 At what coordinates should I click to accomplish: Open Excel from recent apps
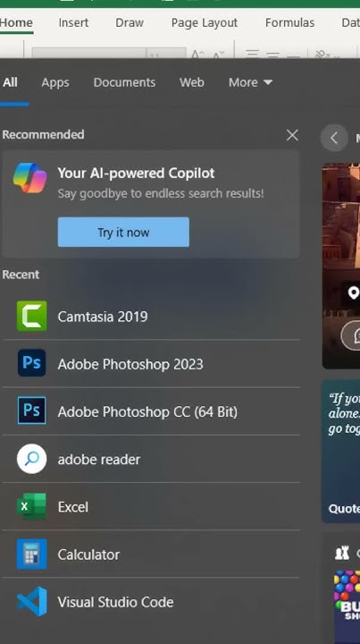click(x=151, y=507)
